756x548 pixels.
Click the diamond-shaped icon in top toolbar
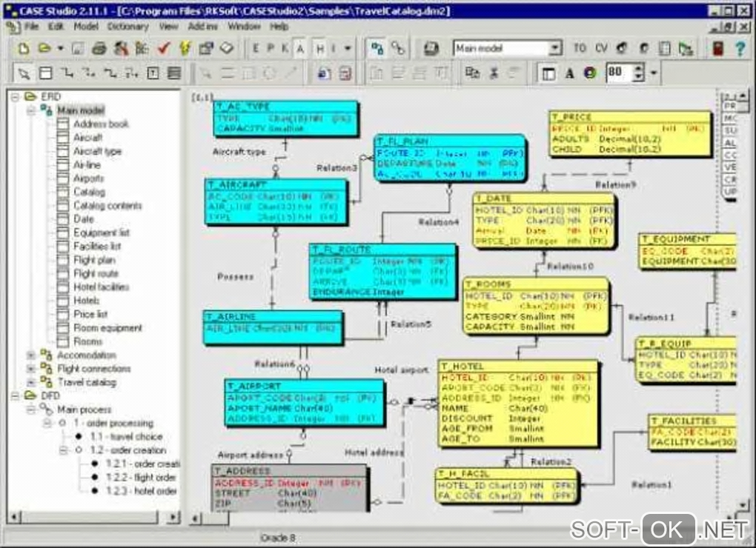pyautogui.click(x=227, y=48)
